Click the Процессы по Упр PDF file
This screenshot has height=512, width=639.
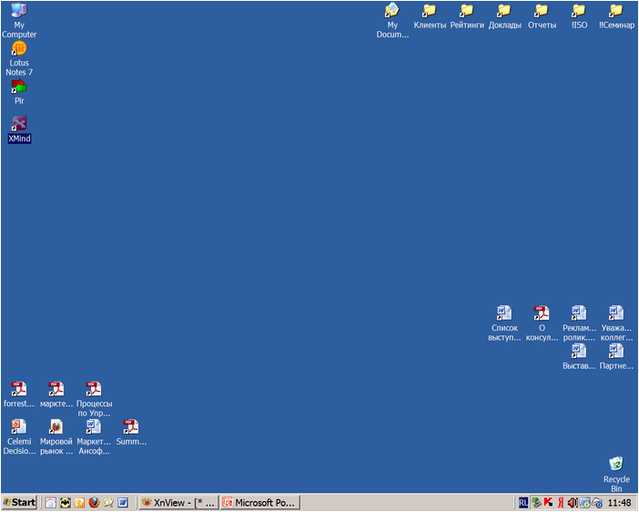pos(93,389)
